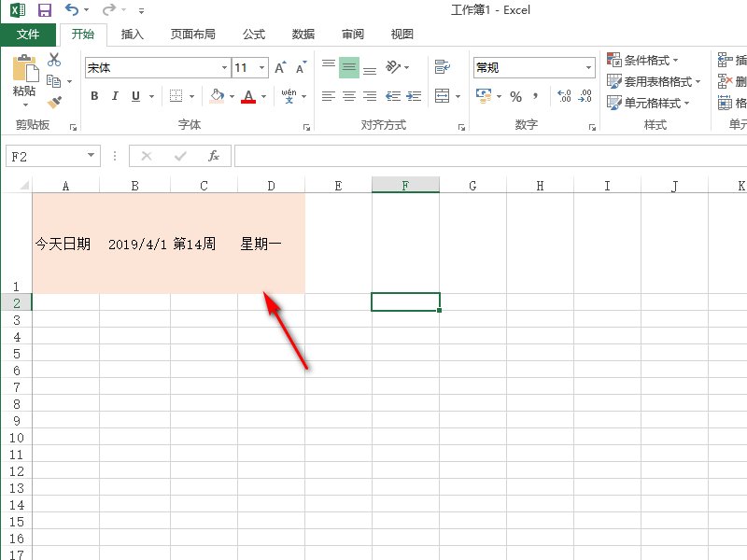Viewport: 747px width, 560px height.
Task: Open the font color swatch dropdown
Action: [261, 95]
